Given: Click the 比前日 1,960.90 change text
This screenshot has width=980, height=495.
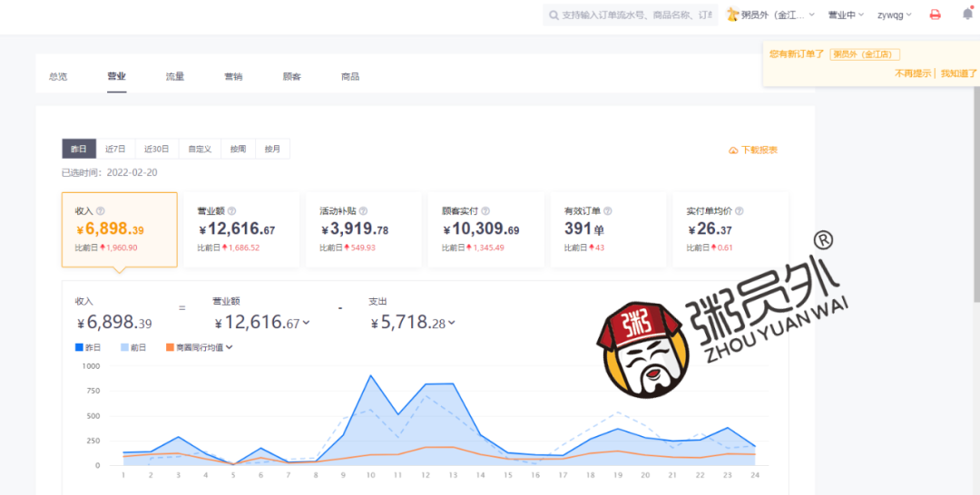Looking at the screenshot, I should click(106, 247).
